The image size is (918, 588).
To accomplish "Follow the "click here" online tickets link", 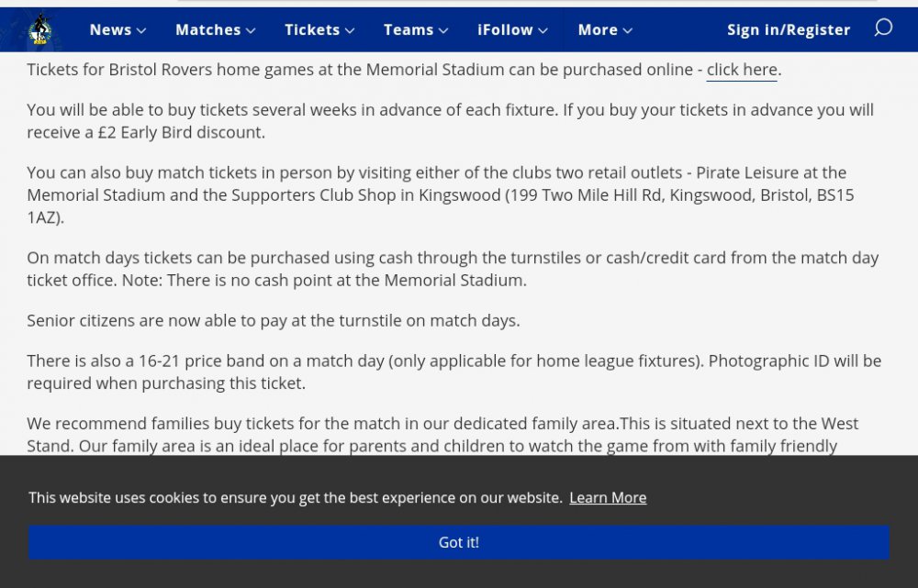I will click(x=742, y=70).
